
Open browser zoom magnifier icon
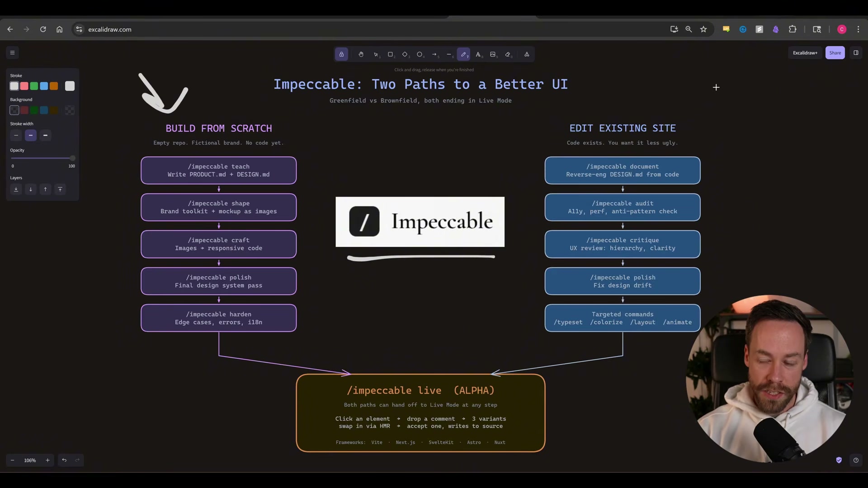(x=689, y=29)
